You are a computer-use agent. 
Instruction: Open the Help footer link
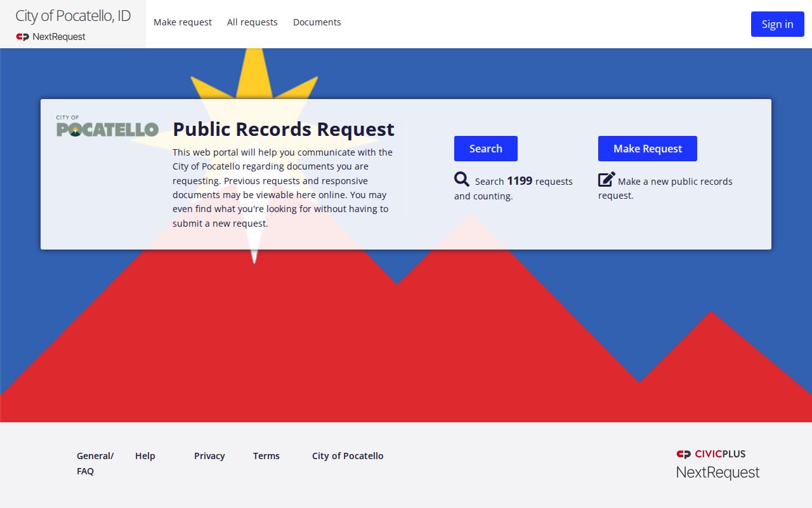coord(145,456)
